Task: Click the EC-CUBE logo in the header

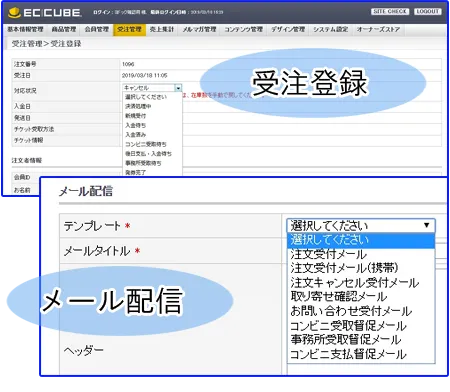Action: click(45, 13)
